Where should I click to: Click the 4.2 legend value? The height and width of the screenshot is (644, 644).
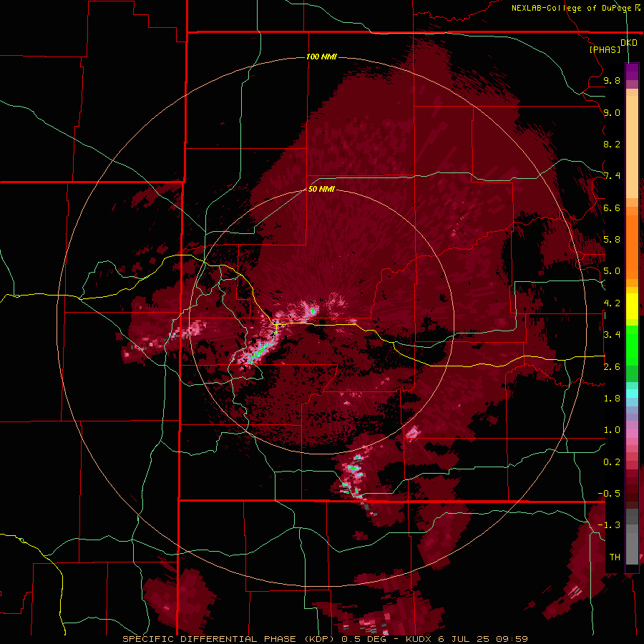click(612, 303)
